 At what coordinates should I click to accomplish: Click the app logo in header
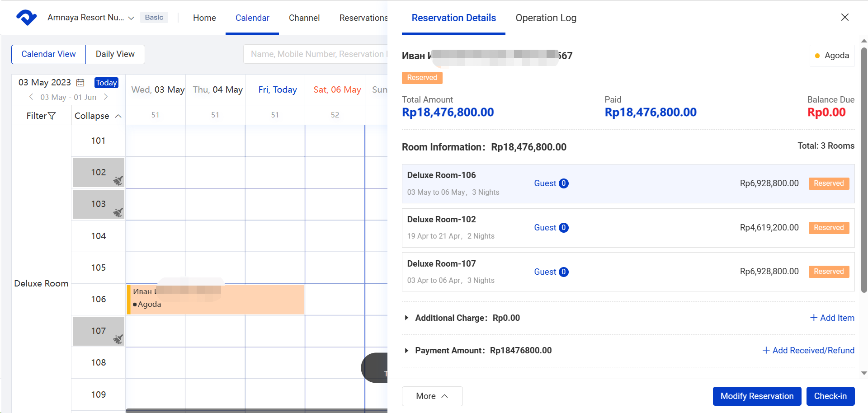(x=26, y=18)
